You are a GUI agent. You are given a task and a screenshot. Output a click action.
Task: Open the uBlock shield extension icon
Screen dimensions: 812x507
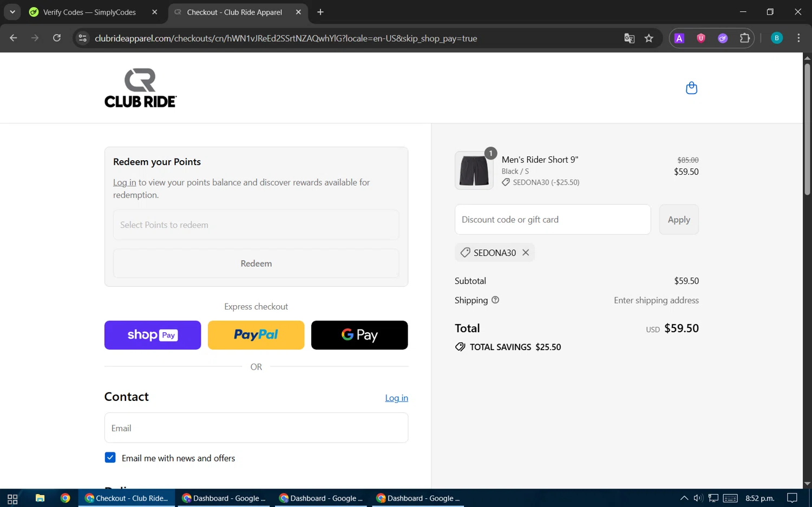(x=701, y=38)
